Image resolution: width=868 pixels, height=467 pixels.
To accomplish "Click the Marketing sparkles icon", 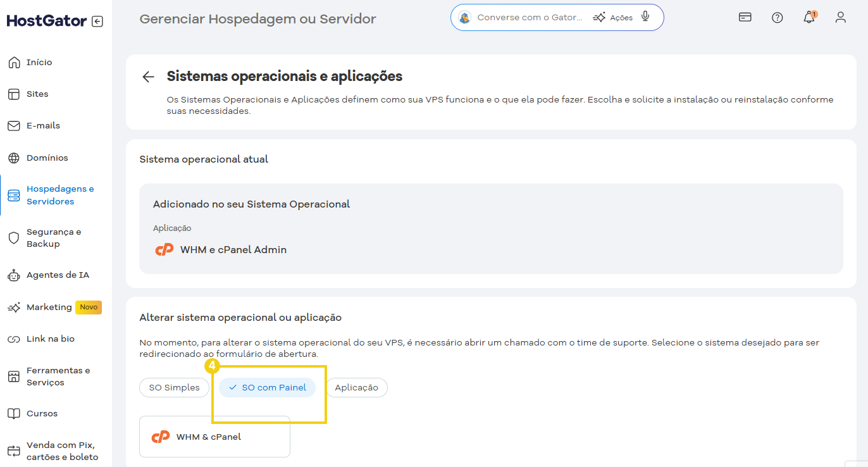I will point(13,307).
